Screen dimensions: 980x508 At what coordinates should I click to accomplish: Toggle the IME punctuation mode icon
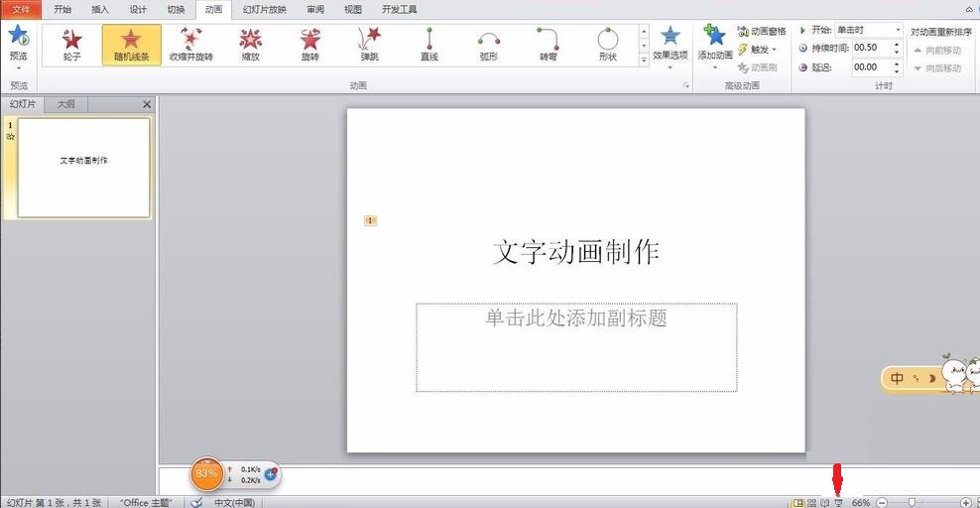917,378
